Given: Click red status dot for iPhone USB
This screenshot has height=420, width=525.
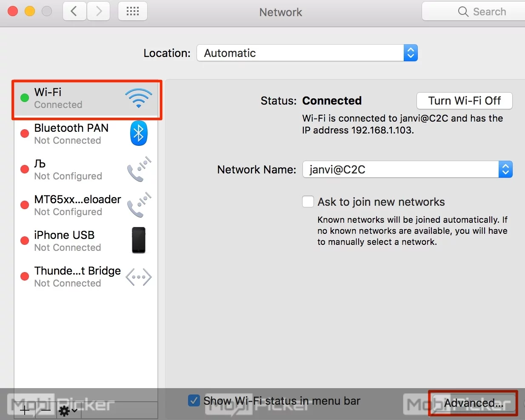Looking at the screenshot, I should 25,241.
